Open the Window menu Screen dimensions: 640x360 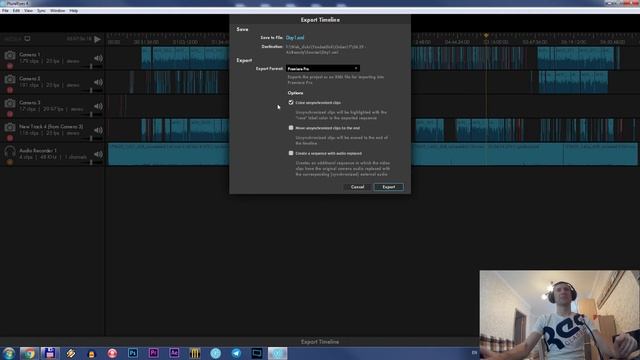58,11
